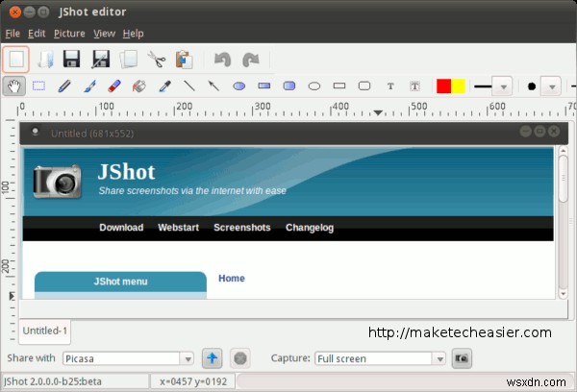
Task: Copy using the Copy pages icon
Action: (129, 60)
